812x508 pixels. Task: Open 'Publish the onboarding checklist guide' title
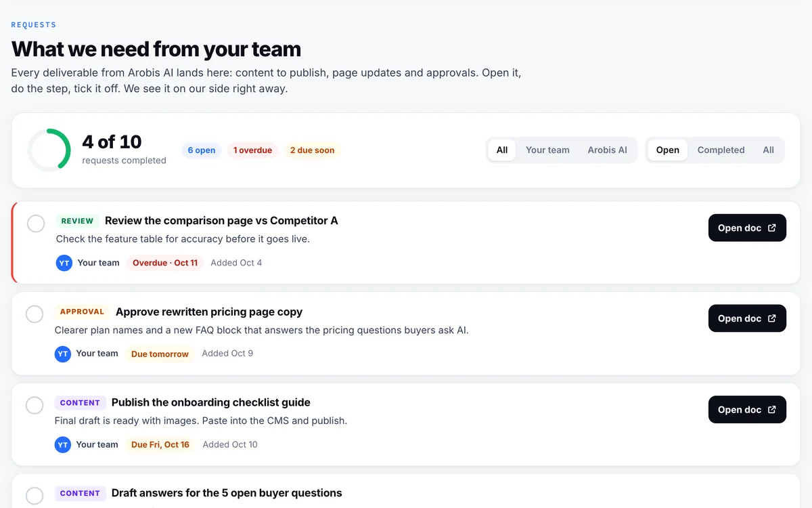(x=211, y=402)
